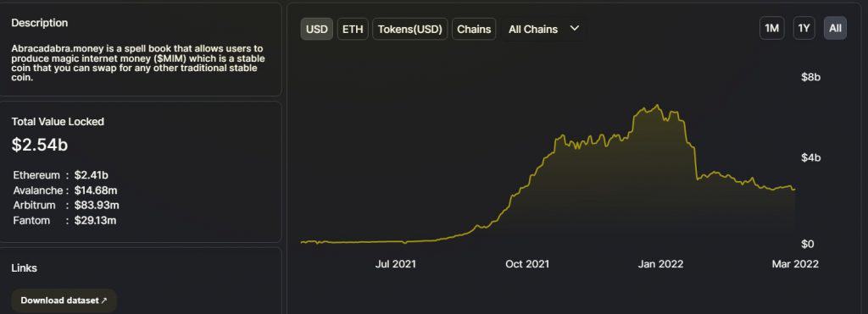
Task: Open the All Chains dropdown
Action: point(543,29)
